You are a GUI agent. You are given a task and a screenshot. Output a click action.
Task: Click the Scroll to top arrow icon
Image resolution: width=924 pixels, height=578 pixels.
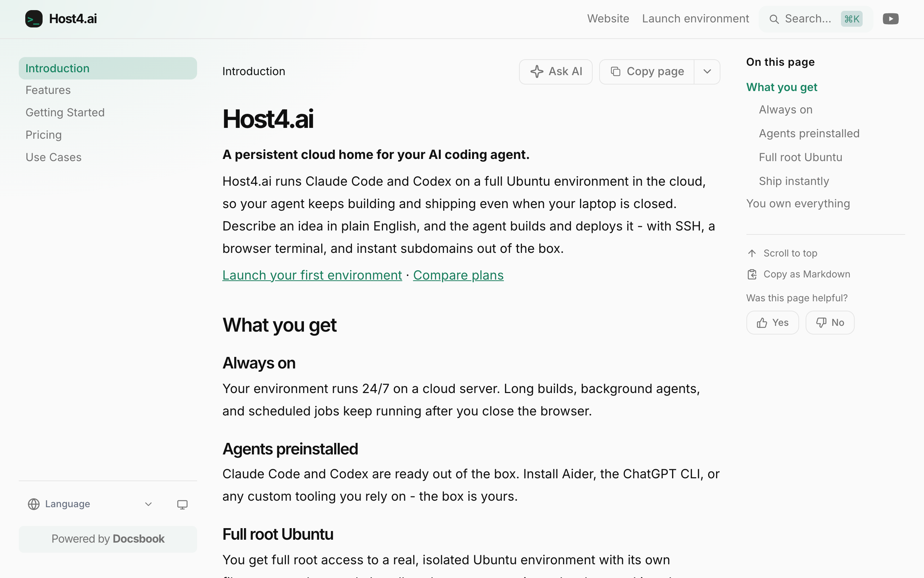pyautogui.click(x=752, y=254)
